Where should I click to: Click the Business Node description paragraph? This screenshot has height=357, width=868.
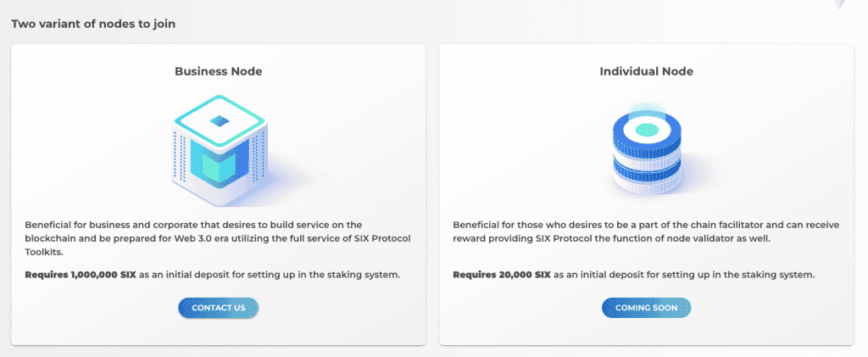[x=218, y=237]
